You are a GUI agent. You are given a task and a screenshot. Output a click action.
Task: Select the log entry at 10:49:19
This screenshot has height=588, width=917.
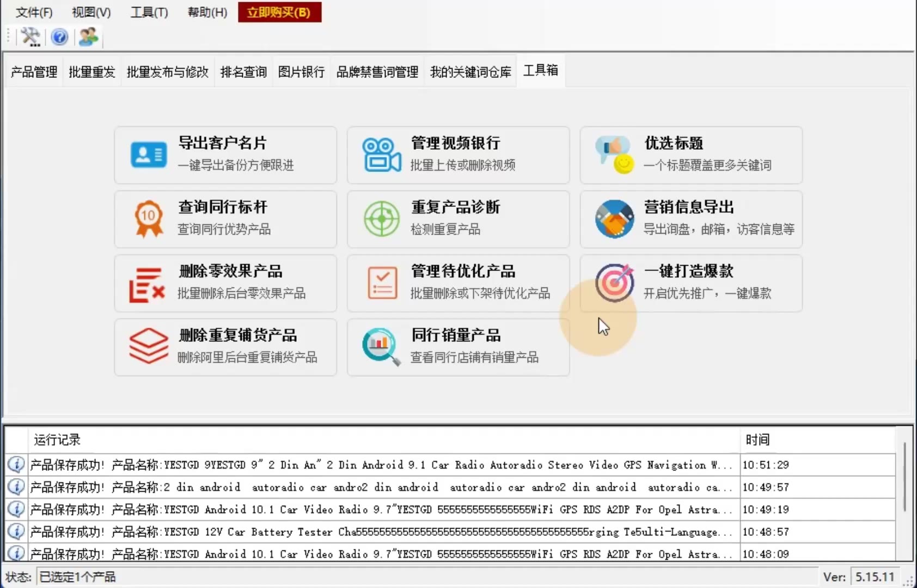450,509
